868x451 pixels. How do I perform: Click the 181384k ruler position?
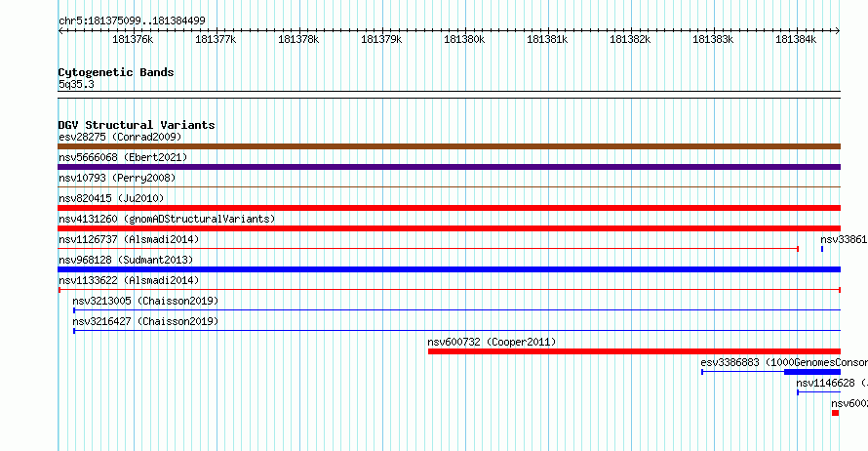(x=796, y=39)
